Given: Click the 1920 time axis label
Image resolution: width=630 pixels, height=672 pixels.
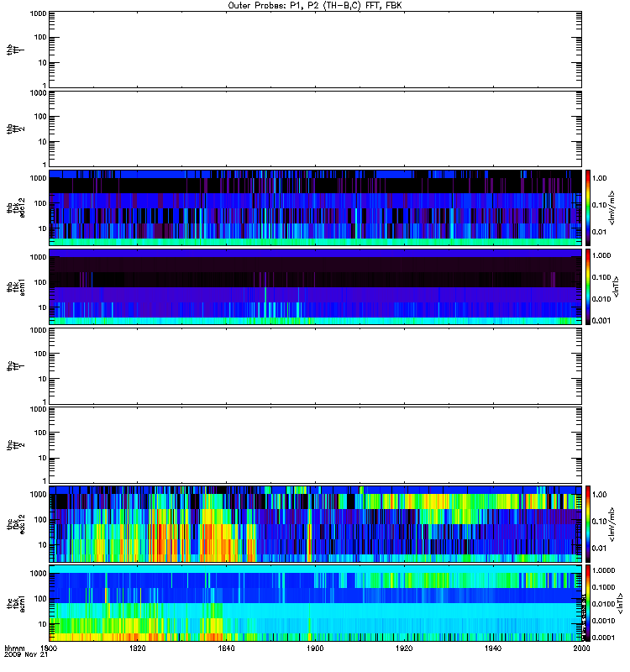Looking at the screenshot, I should [x=404, y=648].
